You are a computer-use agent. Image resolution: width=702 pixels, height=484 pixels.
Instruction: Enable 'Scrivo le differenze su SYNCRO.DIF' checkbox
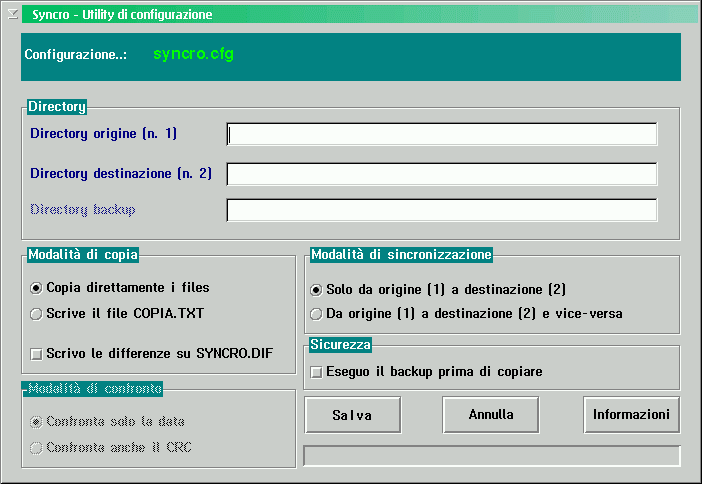click(x=37, y=353)
